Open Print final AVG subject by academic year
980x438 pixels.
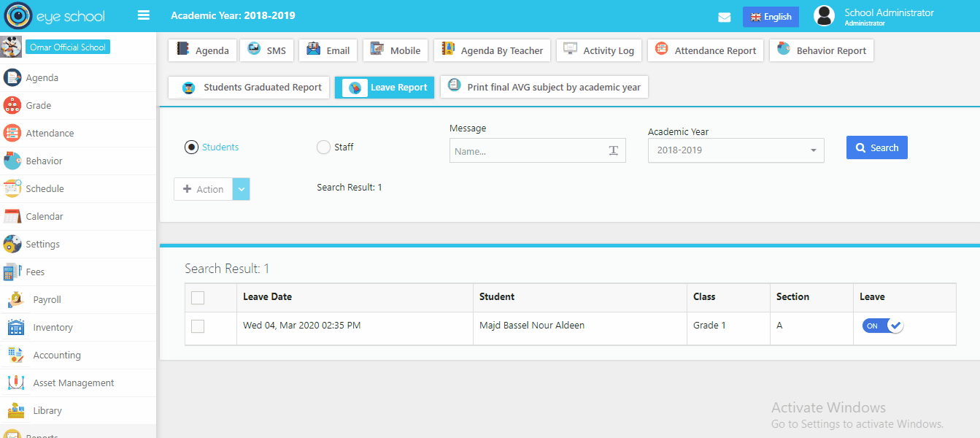tap(544, 87)
